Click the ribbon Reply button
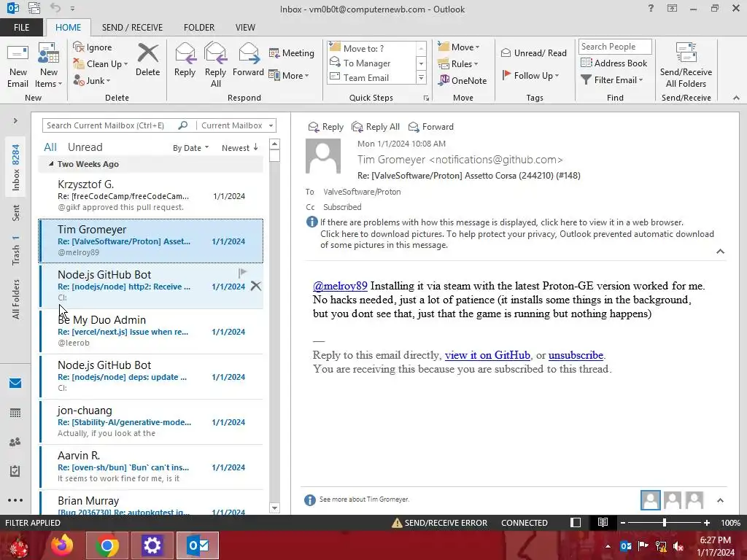This screenshot has height=560, width=747. 185,61
